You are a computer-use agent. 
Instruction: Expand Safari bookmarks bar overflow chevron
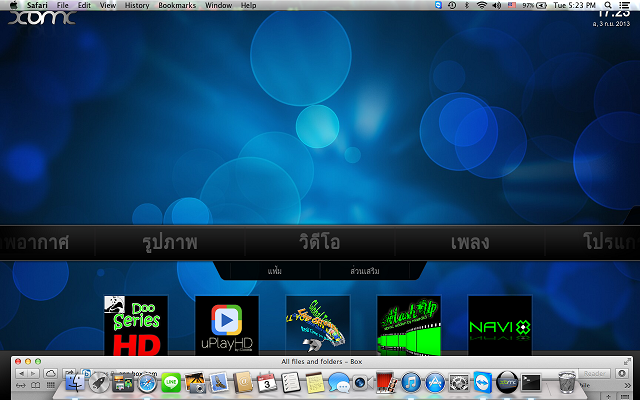tap(627, 385)
